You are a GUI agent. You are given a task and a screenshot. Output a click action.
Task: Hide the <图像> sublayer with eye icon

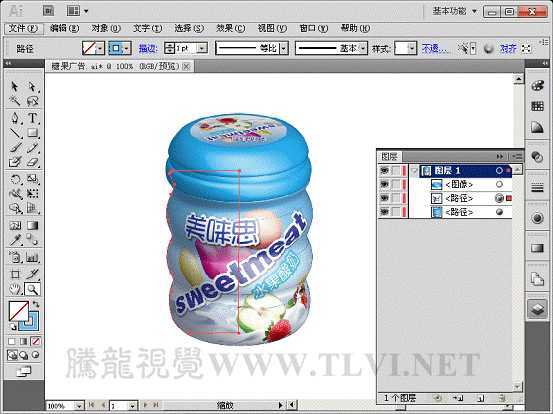point(384,184)
